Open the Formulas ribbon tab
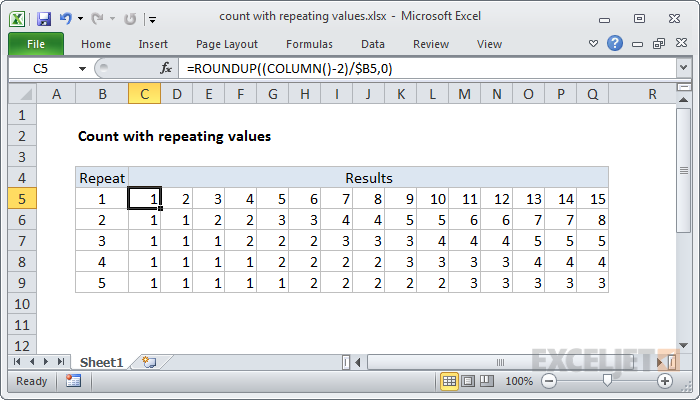700x400 pixels. point(309,44)
